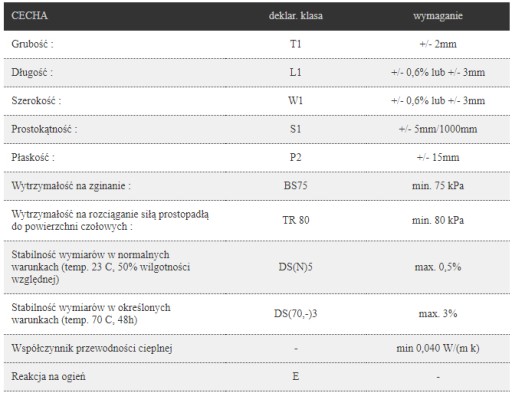Select the 'TR 80' class value
The height and width of the screenshot is (393, 512).
tap(296, 220)
